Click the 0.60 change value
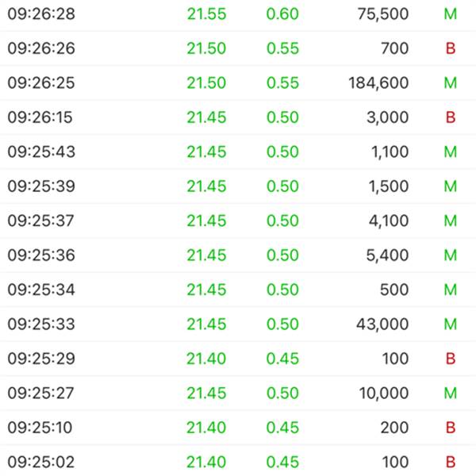This screenshot has height=476, width=476. 282,14
